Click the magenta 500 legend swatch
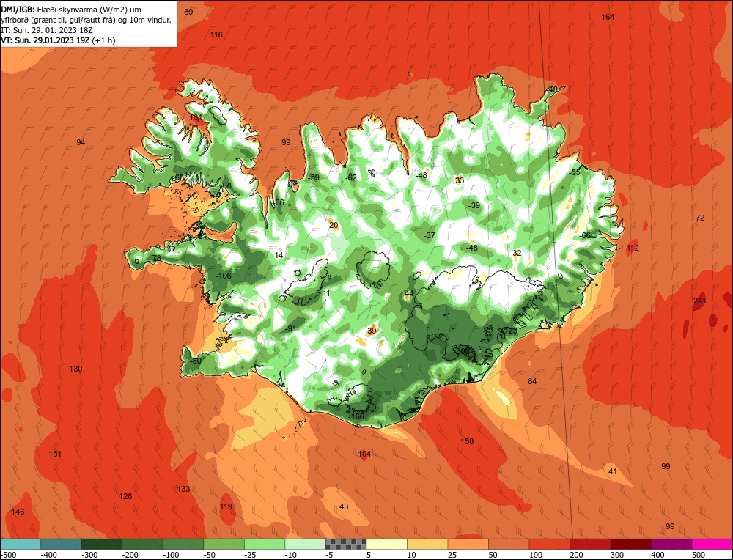This screenshot has width=733, height=560. 712,544
